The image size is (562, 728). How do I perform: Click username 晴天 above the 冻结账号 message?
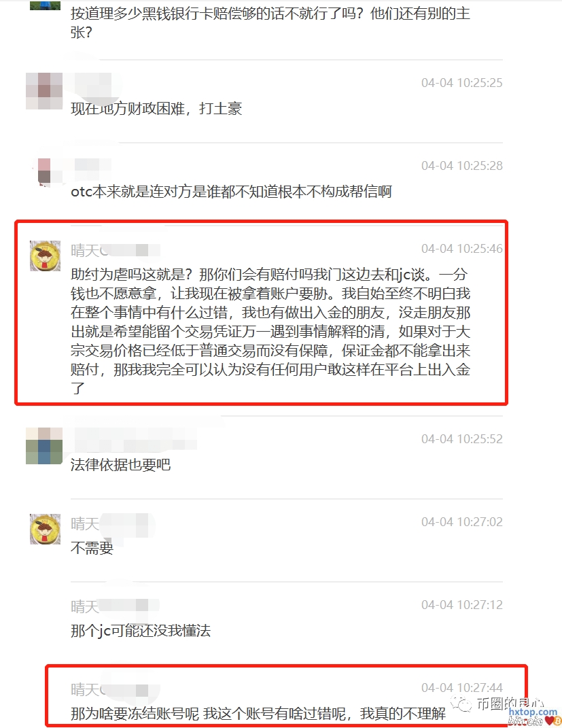85,689
